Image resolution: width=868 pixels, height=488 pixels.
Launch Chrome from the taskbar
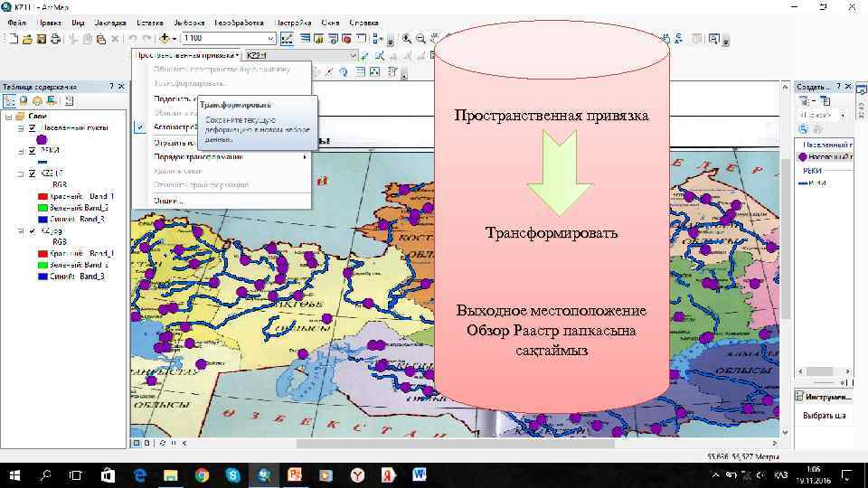point(202,474)
